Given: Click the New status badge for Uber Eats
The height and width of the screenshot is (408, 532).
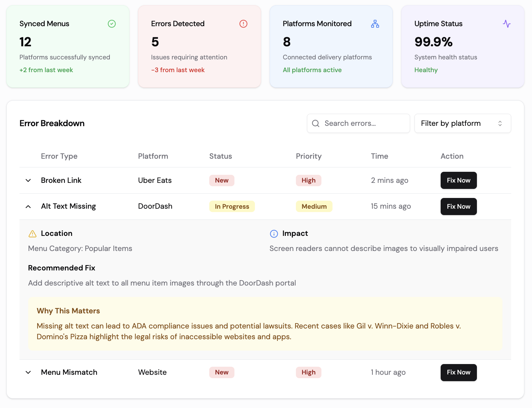Looking at the screenshot, I should [x=222, y=181].
